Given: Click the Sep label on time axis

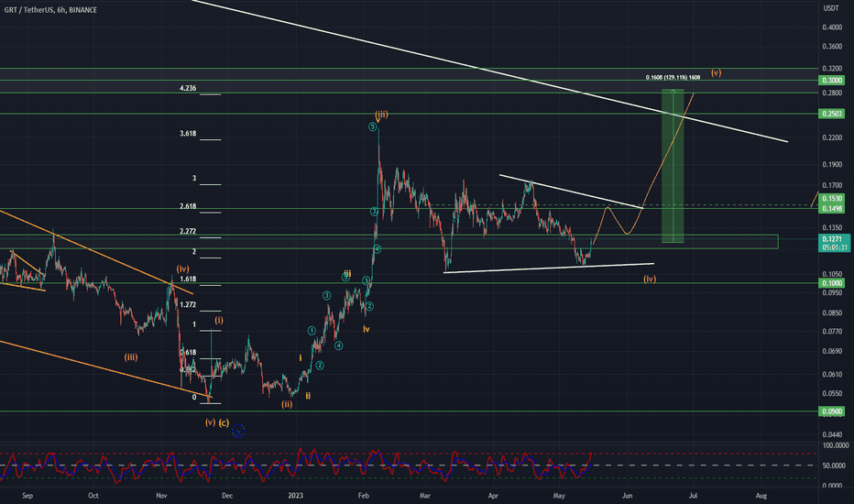Looking at the screenshot, I should [27, 496].
